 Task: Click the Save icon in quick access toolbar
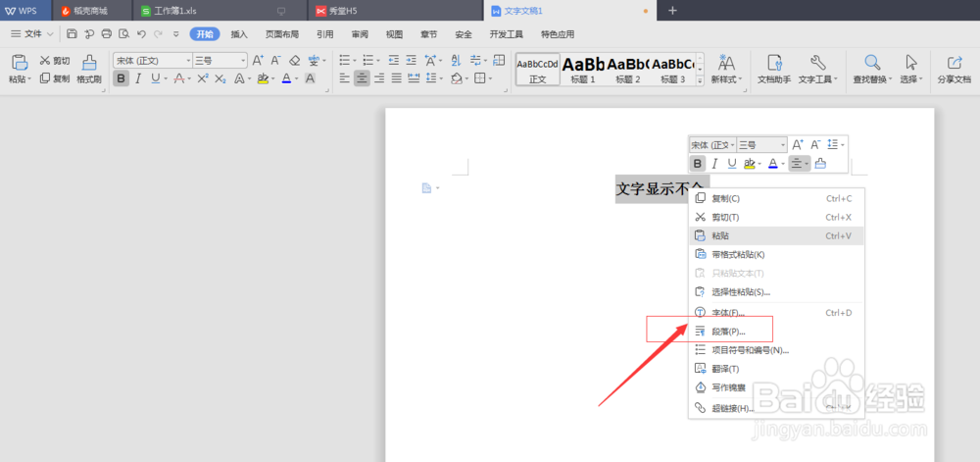coord(72,34)
